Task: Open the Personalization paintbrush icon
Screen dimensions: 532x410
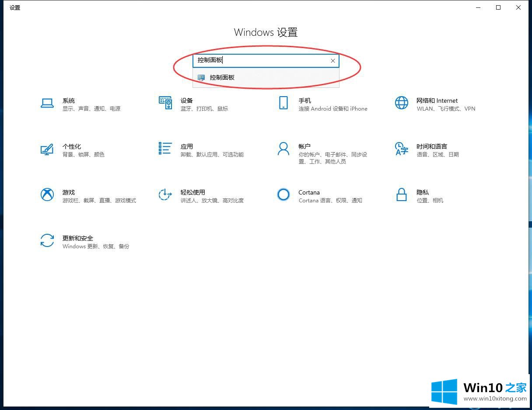Action: coord(47,149)
